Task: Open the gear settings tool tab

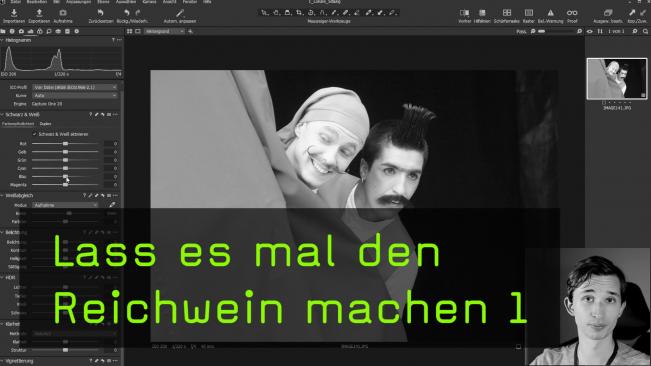Action: click(x=76, y=31)
